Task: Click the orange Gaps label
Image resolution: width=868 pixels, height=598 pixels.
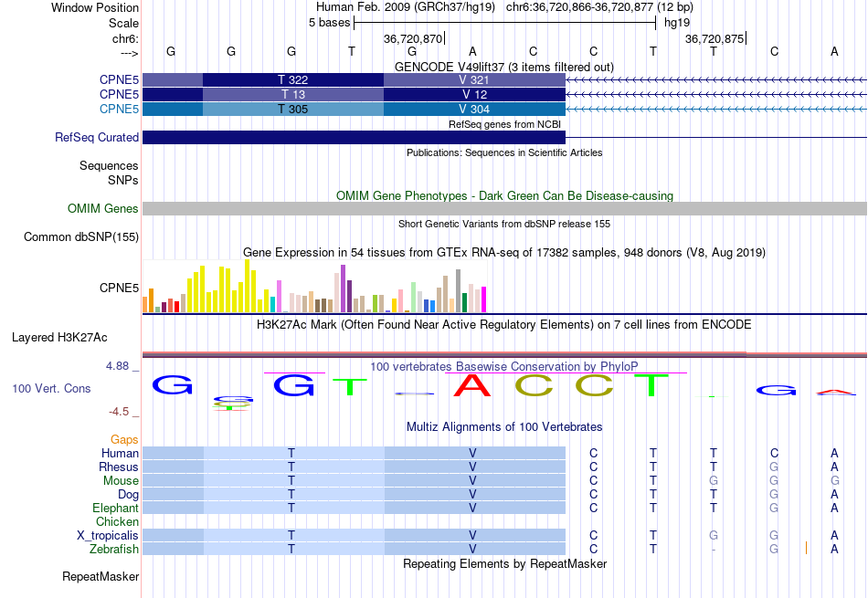Action: pos(124,439)
